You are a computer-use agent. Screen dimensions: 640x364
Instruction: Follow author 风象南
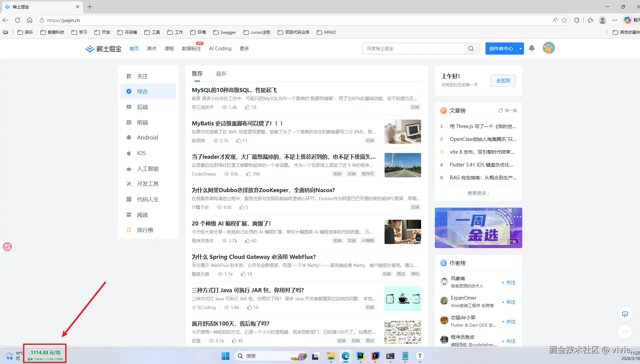pyautogui.click(x=508, y=282)
